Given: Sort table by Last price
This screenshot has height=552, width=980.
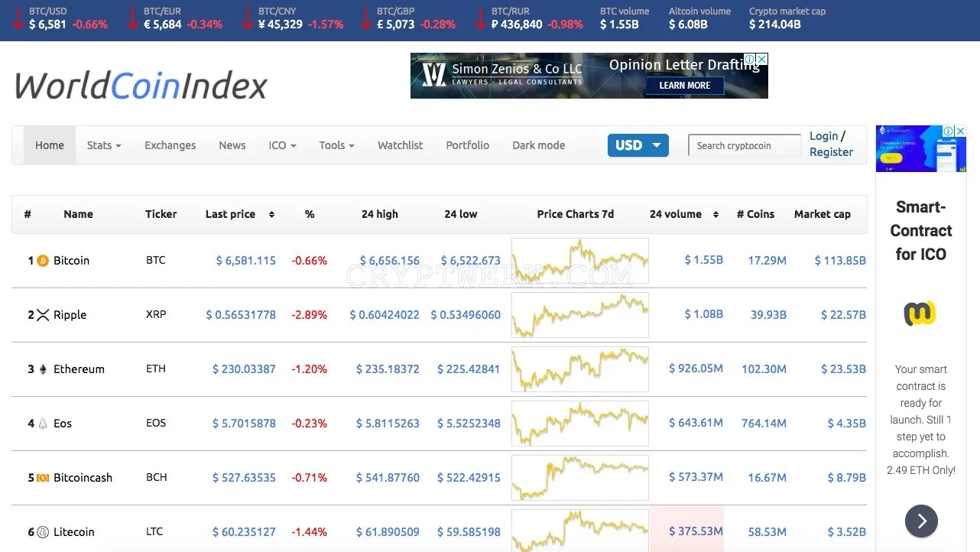Looking at the screenshot, I should coord(239,215).
